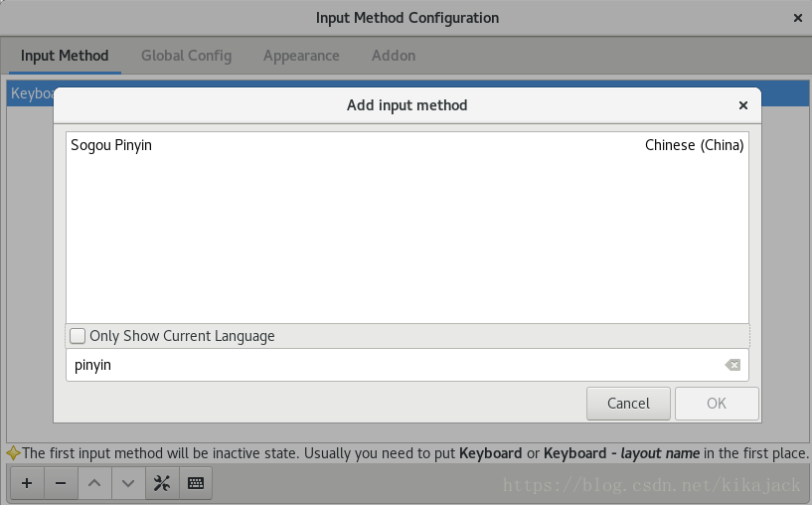812x505 pixels.
Task: Open the configure tools wrench icon
Action: [x=162, y=483]
